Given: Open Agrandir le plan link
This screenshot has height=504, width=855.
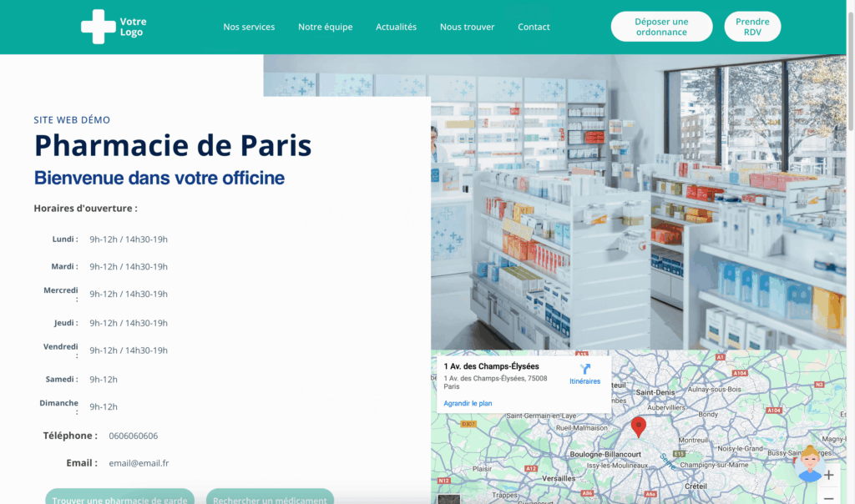Looking at the screenshot, I should 468,403.
